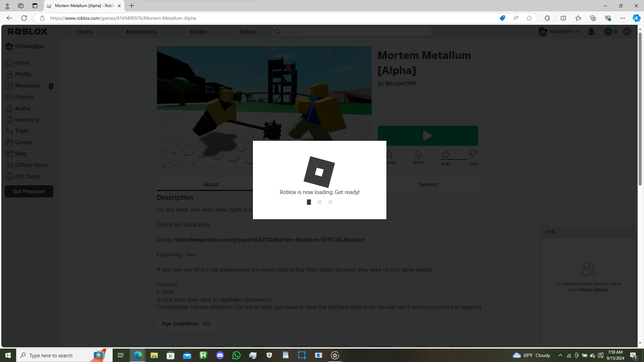Open new browser tab
644x362 pixels.
pos(132,6)
